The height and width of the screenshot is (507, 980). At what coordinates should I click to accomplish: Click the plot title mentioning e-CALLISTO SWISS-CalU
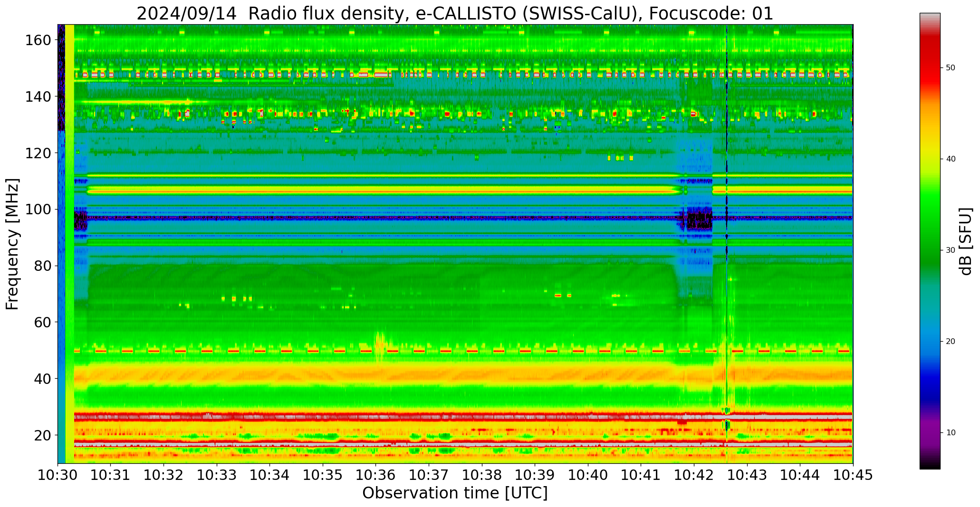click(455, 13)
